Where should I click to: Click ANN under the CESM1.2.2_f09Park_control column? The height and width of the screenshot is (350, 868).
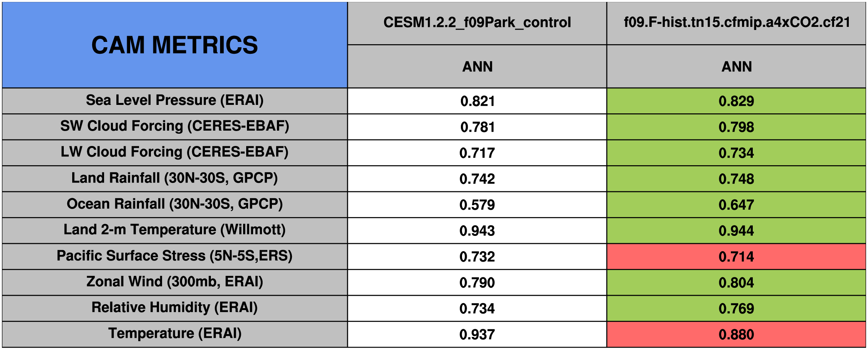477,67
